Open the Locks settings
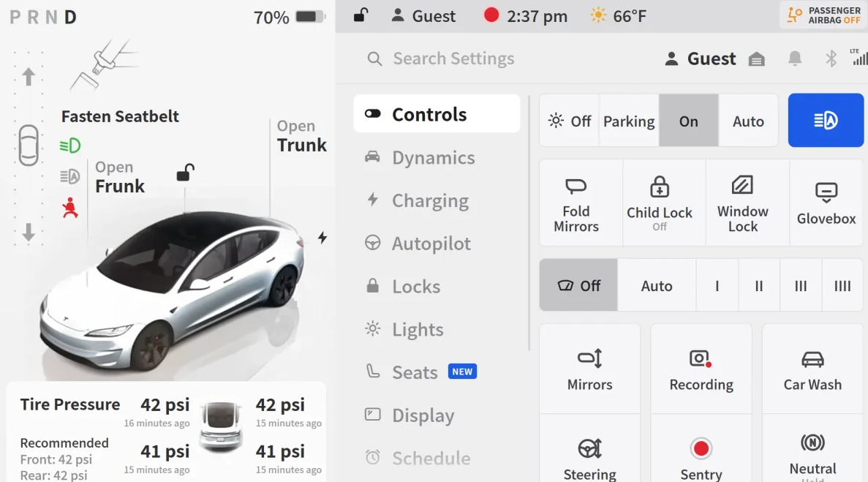868x482 pixels. (x=437, y=286)
